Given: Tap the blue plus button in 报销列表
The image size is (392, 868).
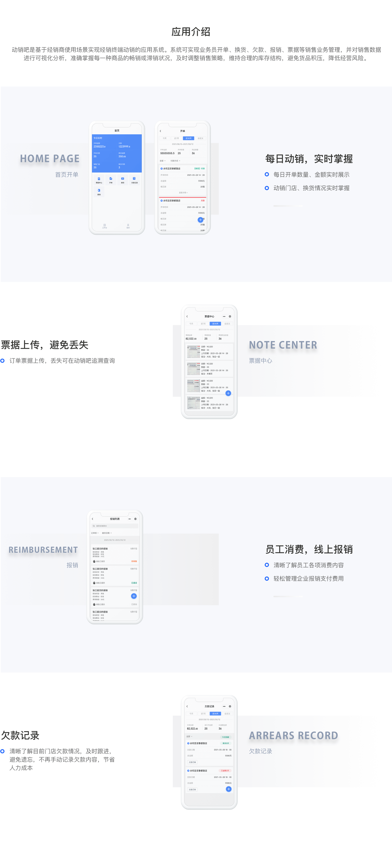Looking at the screenshot, I should 134,596.
